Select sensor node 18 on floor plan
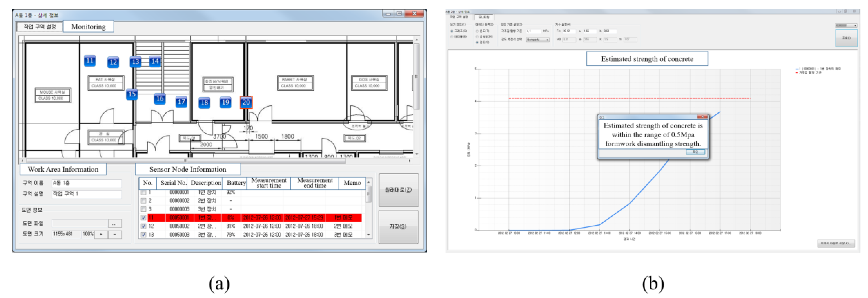The height and width of the screenshot is (298, 868). click(x=204, y=102)
